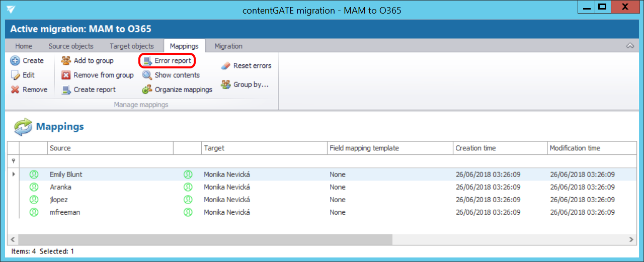Click the Create mapping icon
Image resolution: width=644 pixels, height=262 pixels.
click(15, 61)
